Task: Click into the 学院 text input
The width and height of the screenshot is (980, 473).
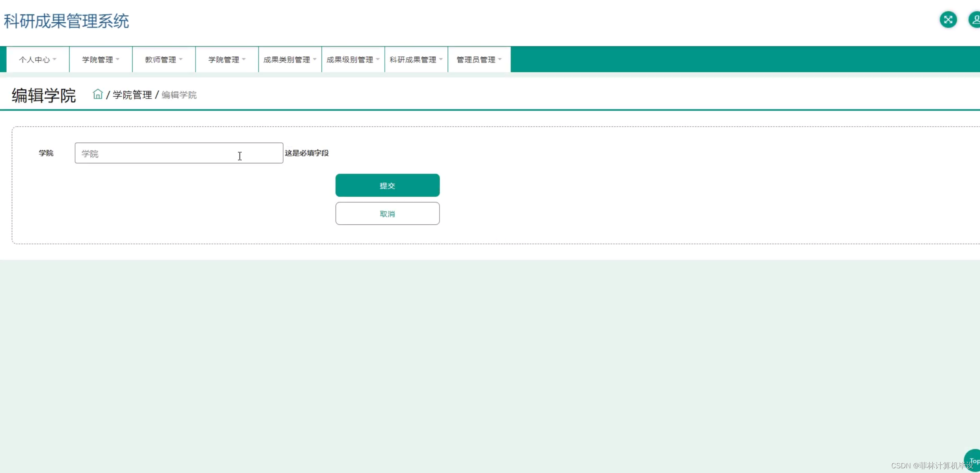Action: pos(179,153)
